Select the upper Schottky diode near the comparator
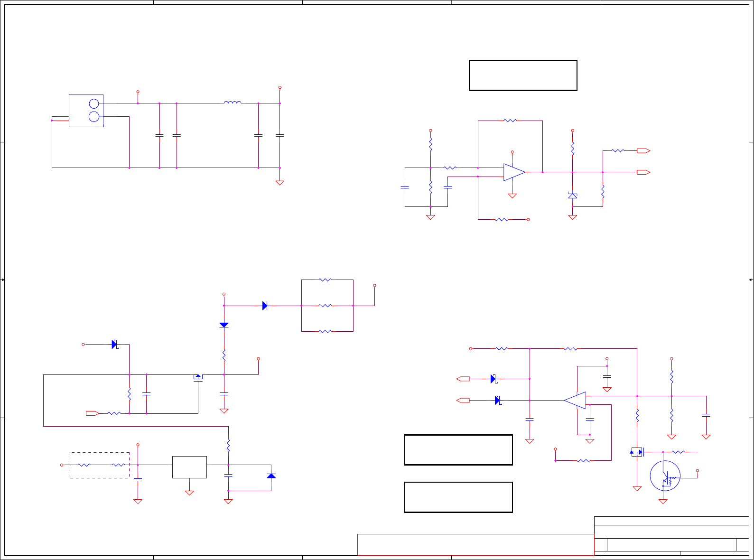Viewport: 754px width, 560px height. click(x=493, y=379)
